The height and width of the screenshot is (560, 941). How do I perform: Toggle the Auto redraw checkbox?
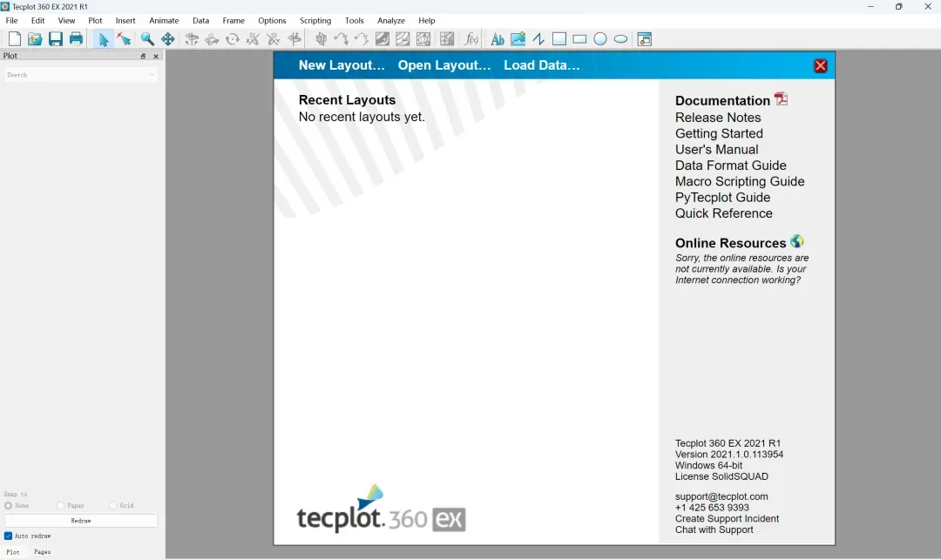(x=9, y=536)
